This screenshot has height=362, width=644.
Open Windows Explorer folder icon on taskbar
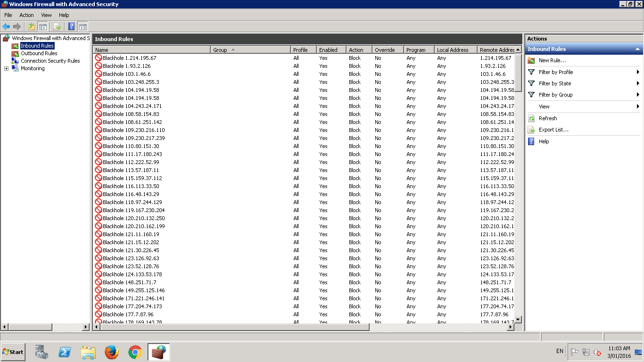(88, 352)
